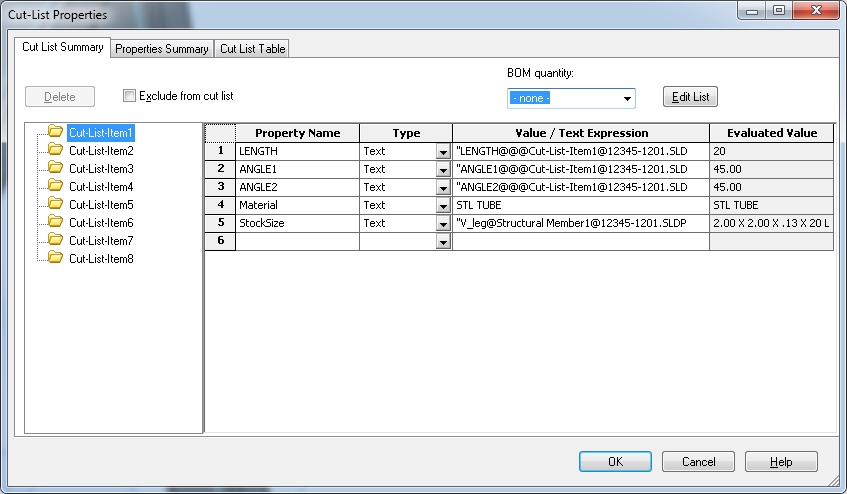This screenshot has height=494, width=847.
Task: Switch to Cut List Summary tab
Action: point(63,48)
